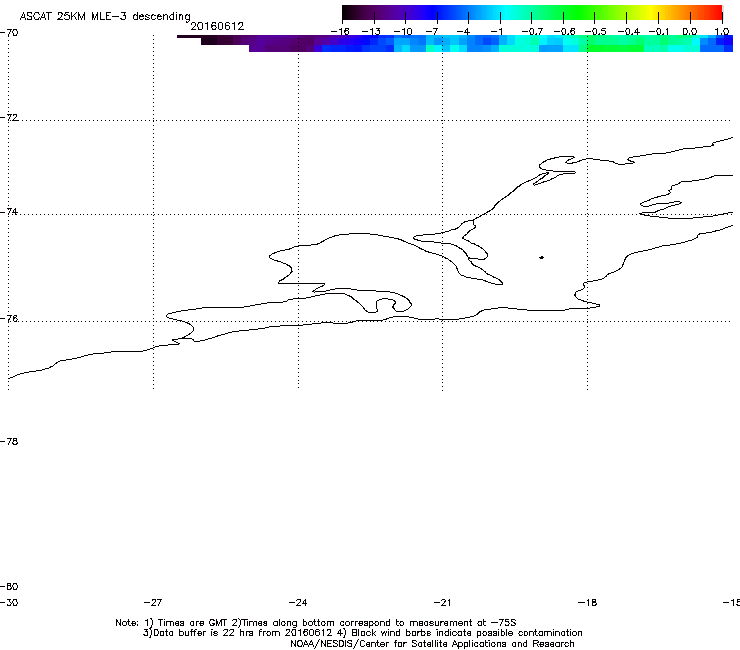This screenshot has height=650, width=740.
Task: Click the "1.0" color scale label
Action: (722, 32)
